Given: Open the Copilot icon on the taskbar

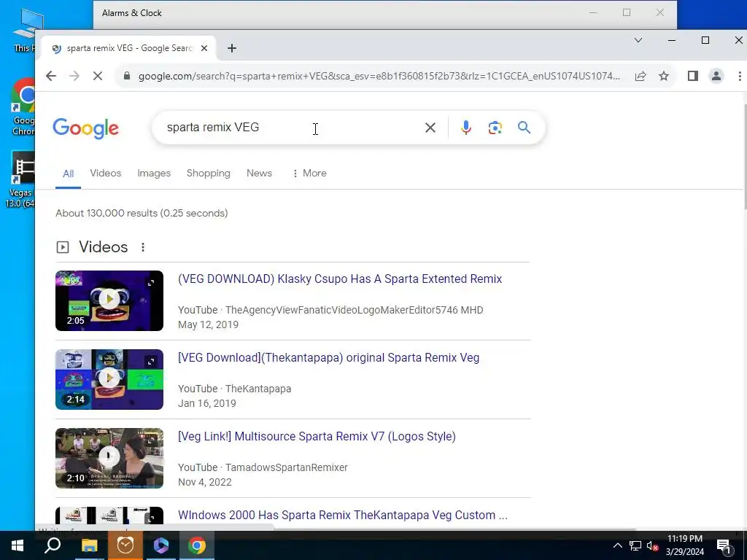Looking at the screenshot, I should pos(161,545).
